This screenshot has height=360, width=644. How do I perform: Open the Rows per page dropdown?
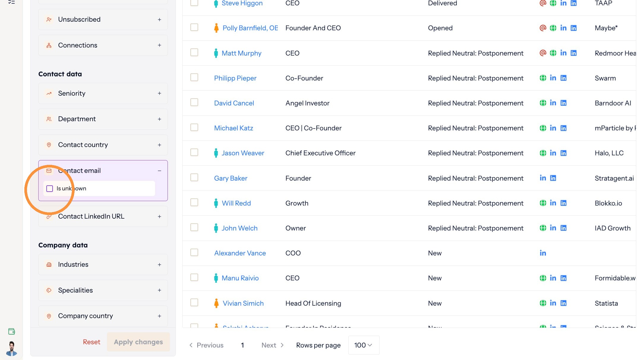pos(364,345)
